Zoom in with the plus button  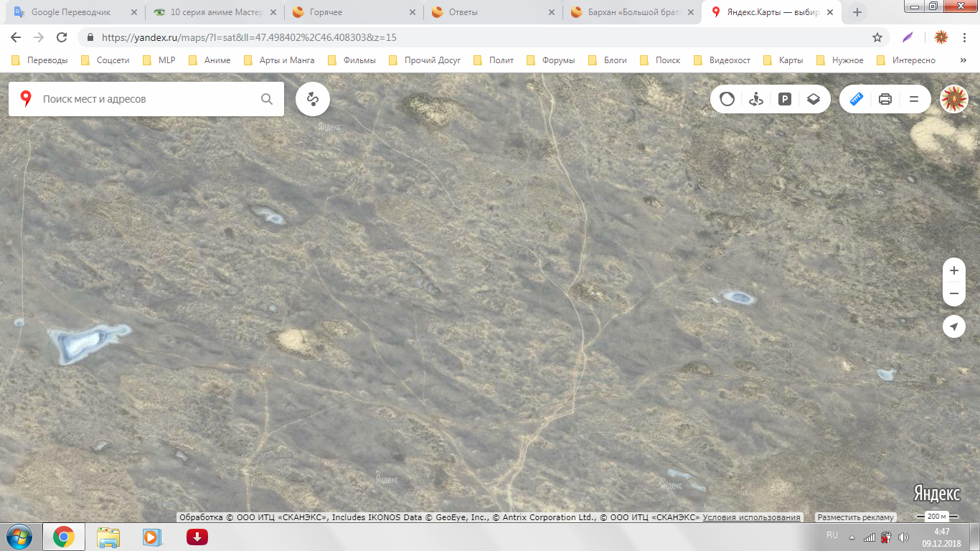(x=953, y=270)
